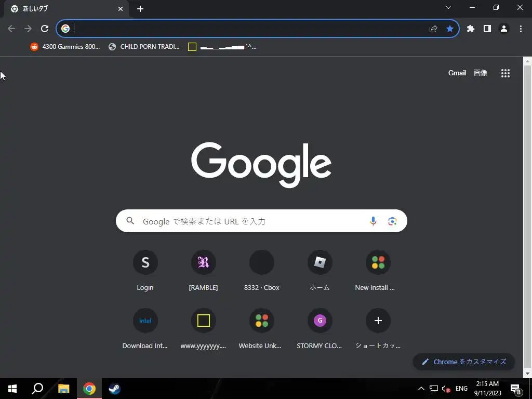Open Chrome's three-dot menu
Screen dimensions: 532x399
521,29
